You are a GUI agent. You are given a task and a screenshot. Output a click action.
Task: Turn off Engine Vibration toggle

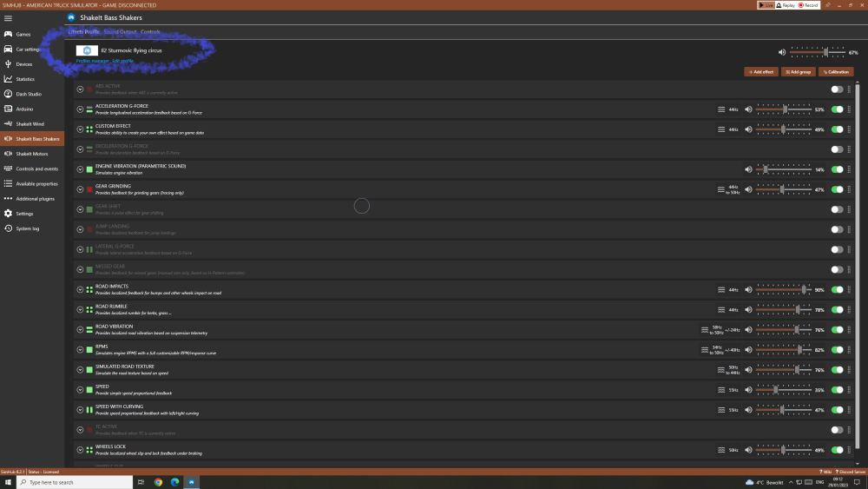(x=837, y=169)
